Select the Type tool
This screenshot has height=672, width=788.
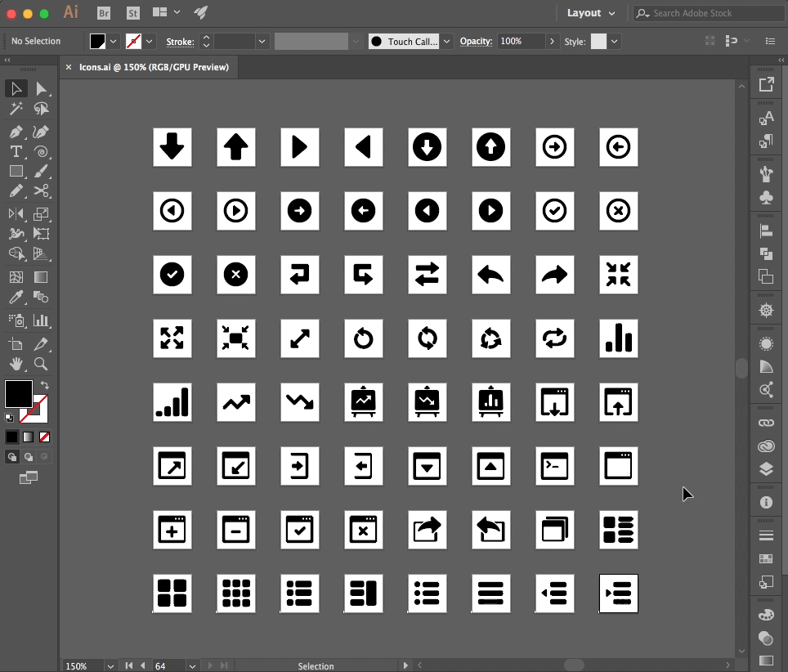(16, 151)
